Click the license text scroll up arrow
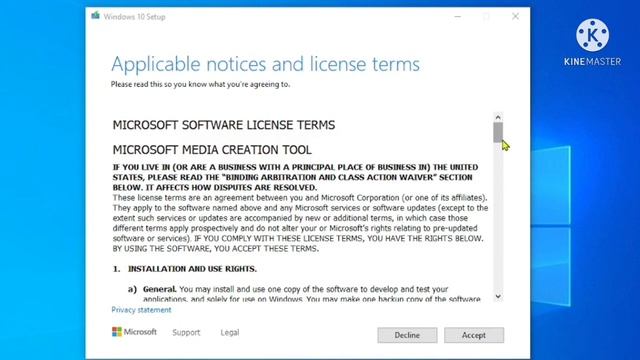This screenshot has height=360, width=640. click(498, 117)
